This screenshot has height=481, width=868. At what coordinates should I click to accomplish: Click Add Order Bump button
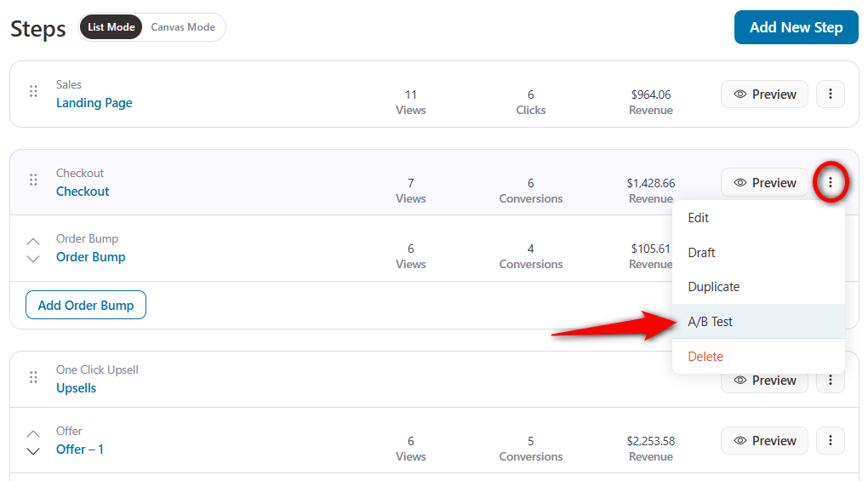coord(86,305)
